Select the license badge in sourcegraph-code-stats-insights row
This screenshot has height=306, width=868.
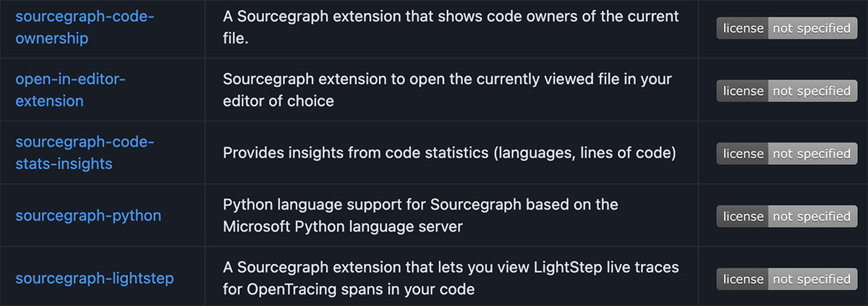pyautogui.click(x=787, y=153)
